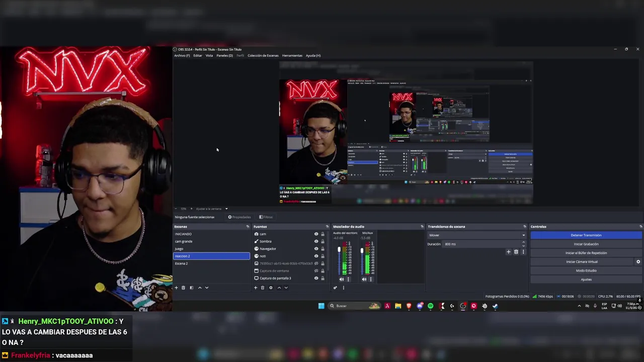Toggle lock on Navegador source
This screenshot has width=644, height=362.
tap(323, 248)
